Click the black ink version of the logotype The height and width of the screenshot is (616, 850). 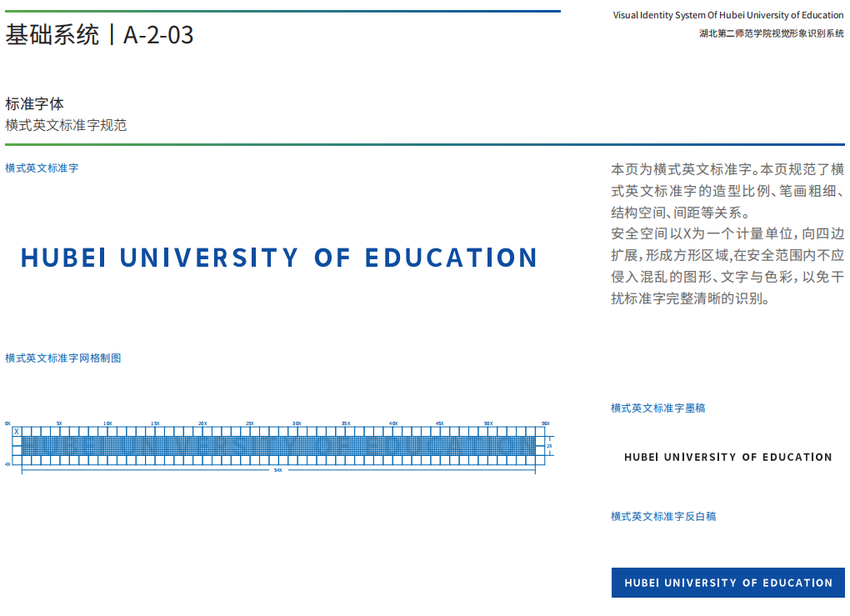pyautogui.click(x=727, y=457)
